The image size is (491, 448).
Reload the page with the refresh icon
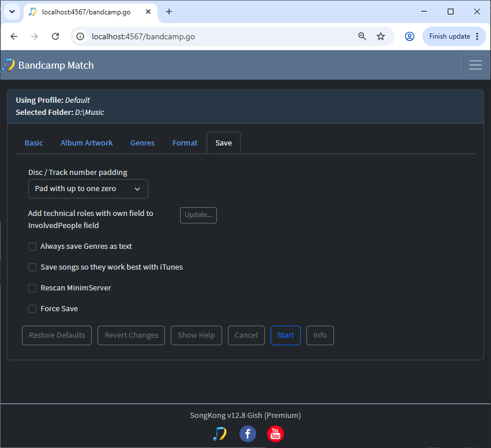pyautogui.click(x=55, y=36)
